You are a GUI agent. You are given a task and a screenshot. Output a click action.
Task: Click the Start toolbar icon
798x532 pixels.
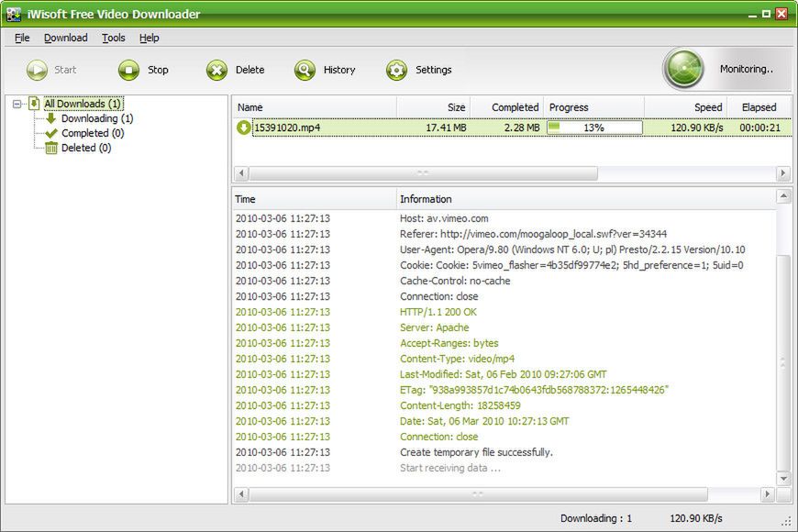pyautogui.click(x=38, y=70)
